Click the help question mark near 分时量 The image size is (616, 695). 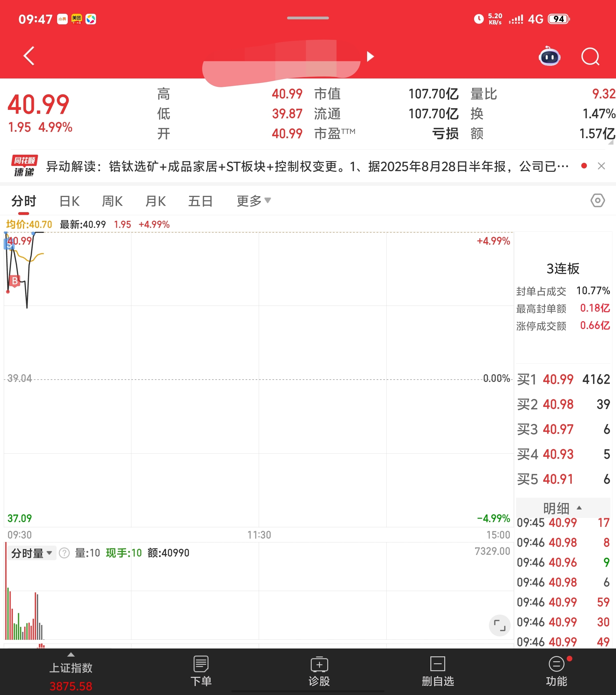(x=64, y=553)
